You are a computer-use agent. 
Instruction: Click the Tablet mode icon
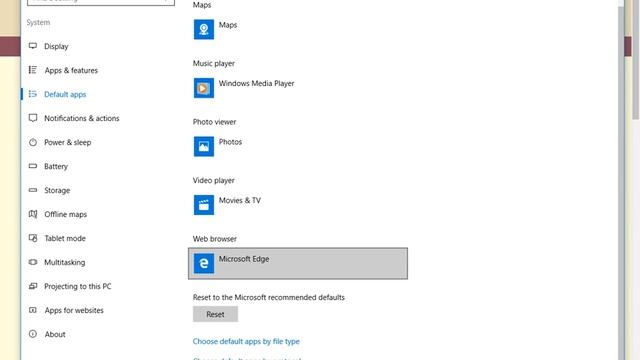point(33,238)
